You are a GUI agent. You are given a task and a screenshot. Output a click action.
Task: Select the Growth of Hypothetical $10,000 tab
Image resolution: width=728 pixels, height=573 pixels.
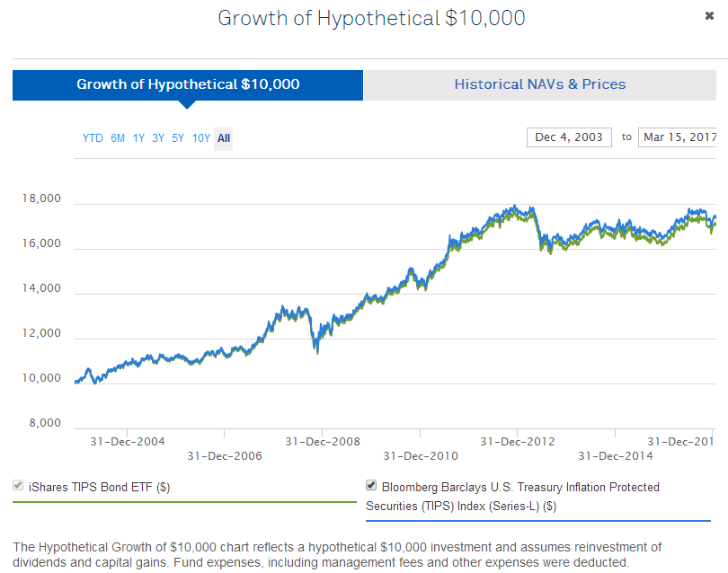(x=188, y=84)
